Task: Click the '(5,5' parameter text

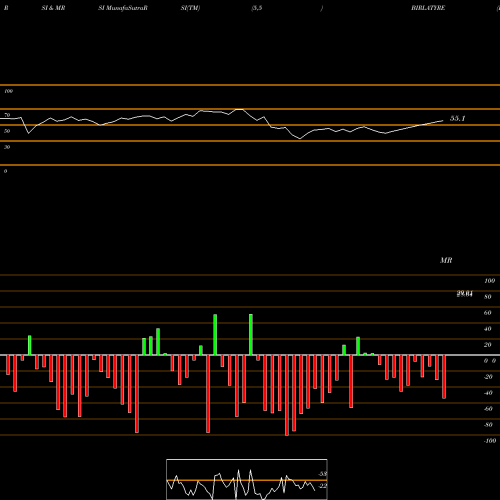Action: 257,8
